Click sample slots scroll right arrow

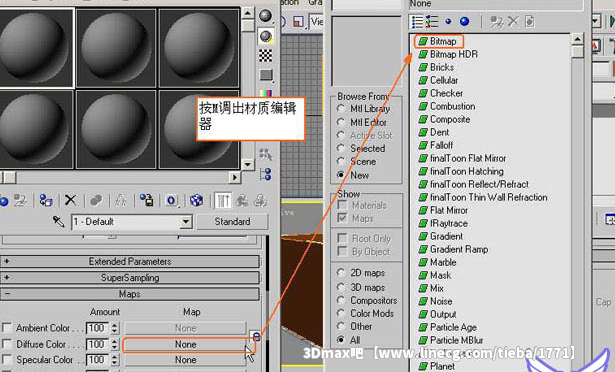click(x=235, y=177)
